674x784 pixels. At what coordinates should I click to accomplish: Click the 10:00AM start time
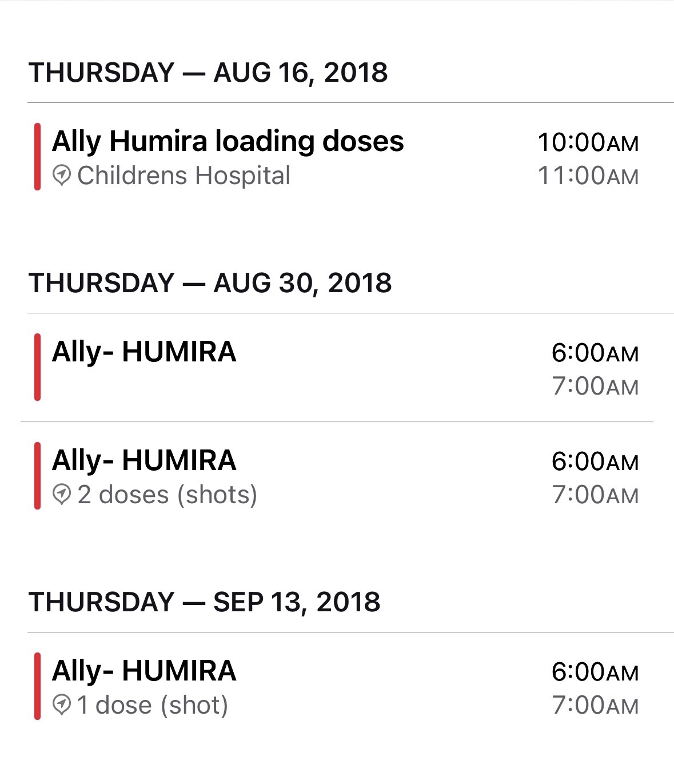click(588, 142)
